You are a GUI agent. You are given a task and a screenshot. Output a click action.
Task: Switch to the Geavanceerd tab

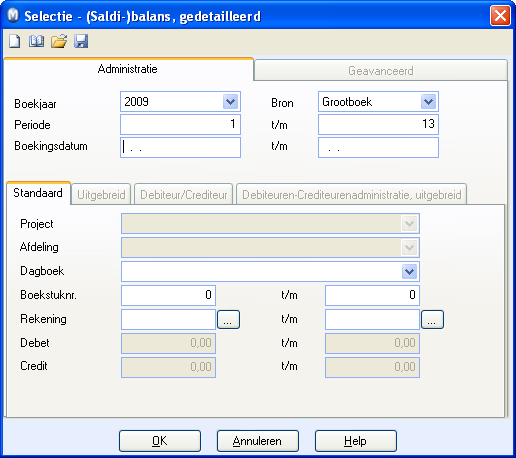click(x=381, y=71)
